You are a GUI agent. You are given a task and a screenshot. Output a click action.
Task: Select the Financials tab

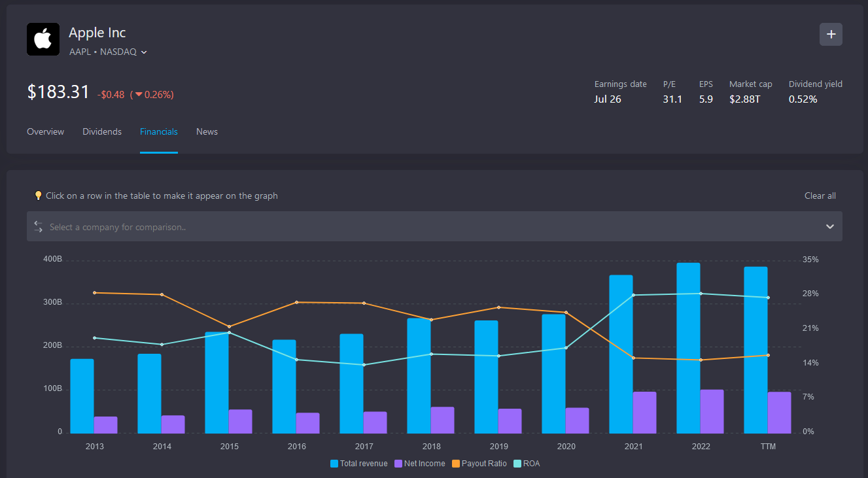click(159, 131)
